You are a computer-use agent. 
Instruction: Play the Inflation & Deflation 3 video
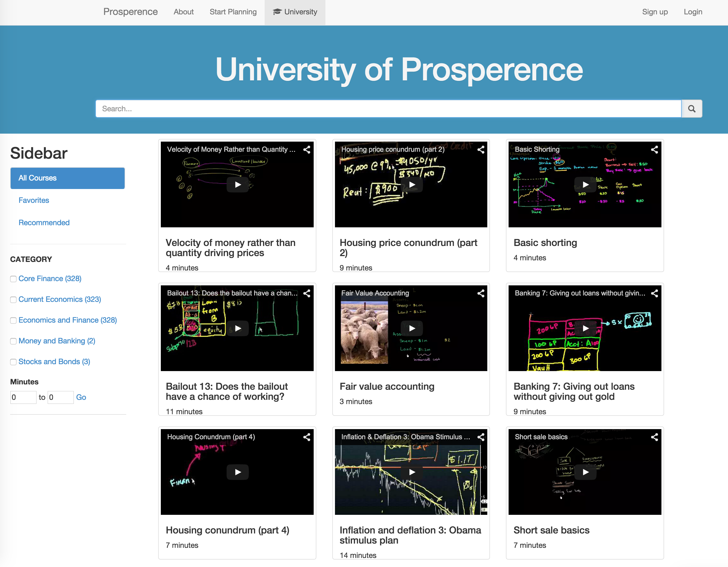pyautogui.click(x=412, y=472)
